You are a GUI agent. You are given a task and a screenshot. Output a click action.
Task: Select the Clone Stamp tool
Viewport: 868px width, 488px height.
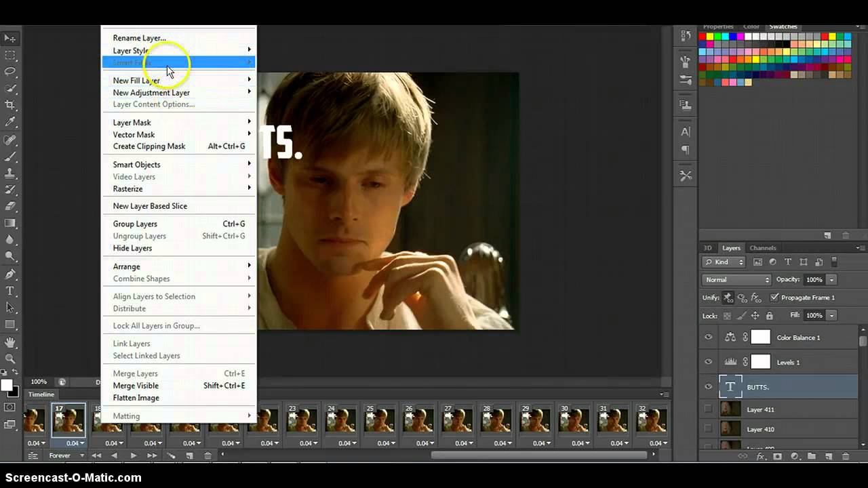pyautogui.click(x=10, y=173)
